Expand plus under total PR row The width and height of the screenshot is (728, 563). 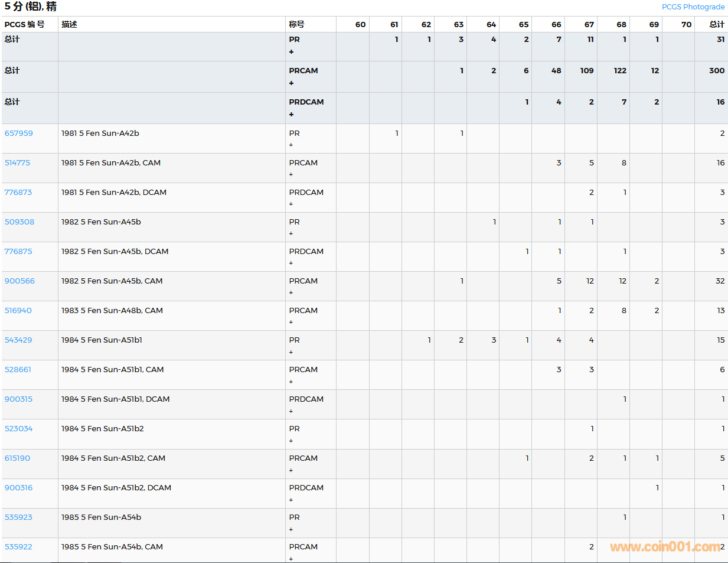tap(291, 52)
